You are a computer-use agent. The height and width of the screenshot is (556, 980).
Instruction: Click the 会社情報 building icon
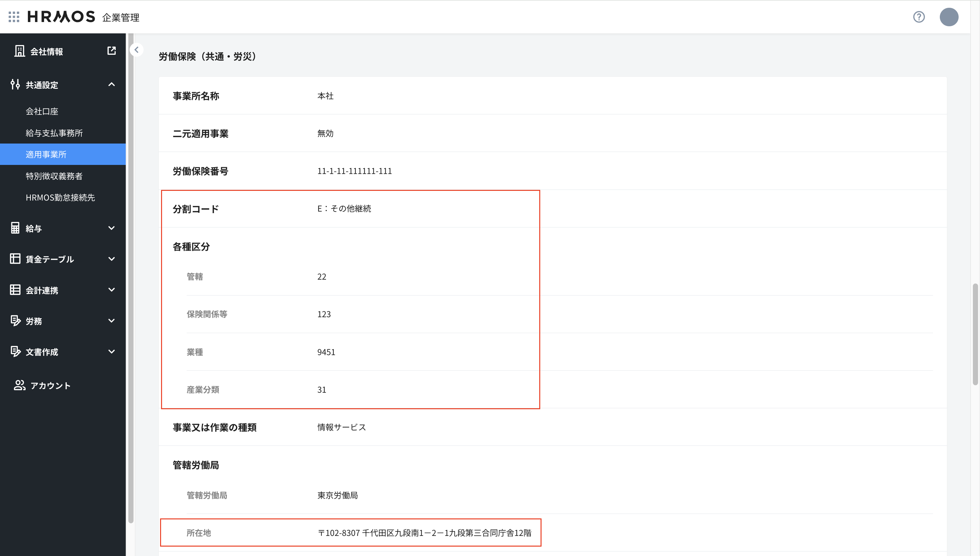pyautogui.click(x=19, y=51)
